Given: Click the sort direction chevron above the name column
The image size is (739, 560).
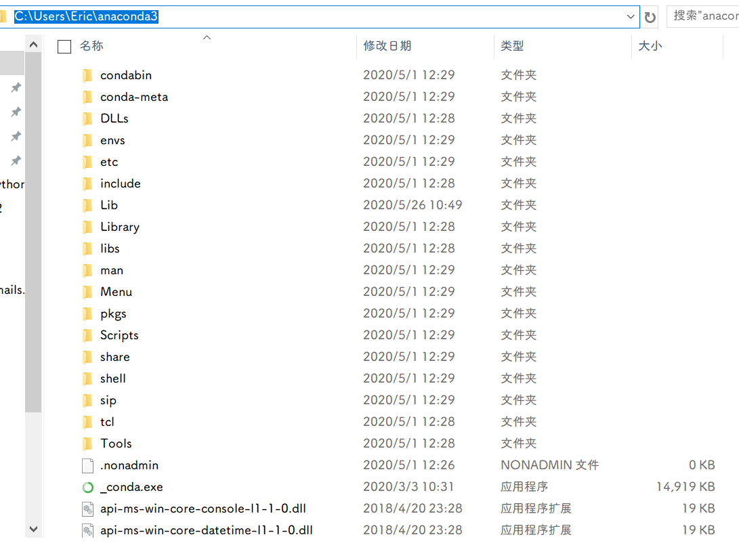Looking at the screenshot, I should point(207,37).
